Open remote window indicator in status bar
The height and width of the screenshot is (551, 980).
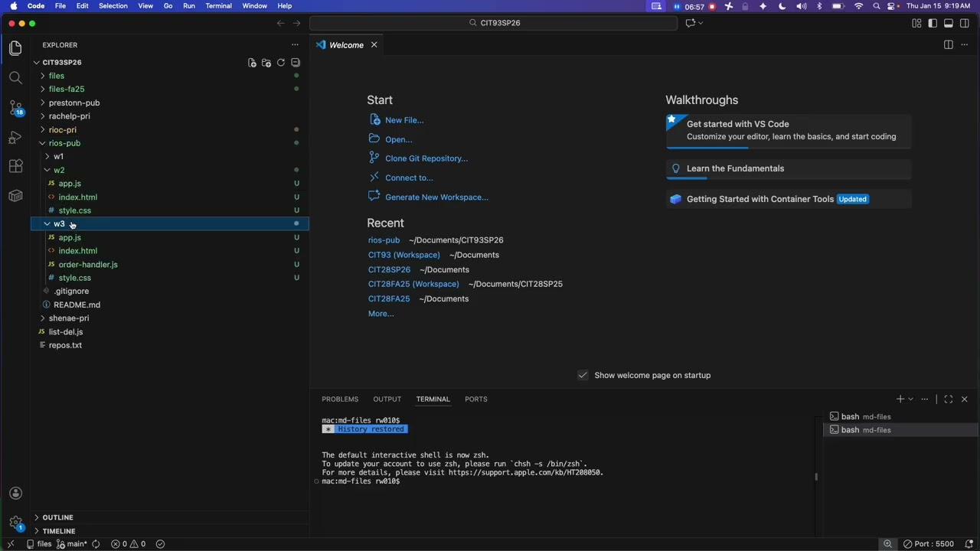[11, 544]
